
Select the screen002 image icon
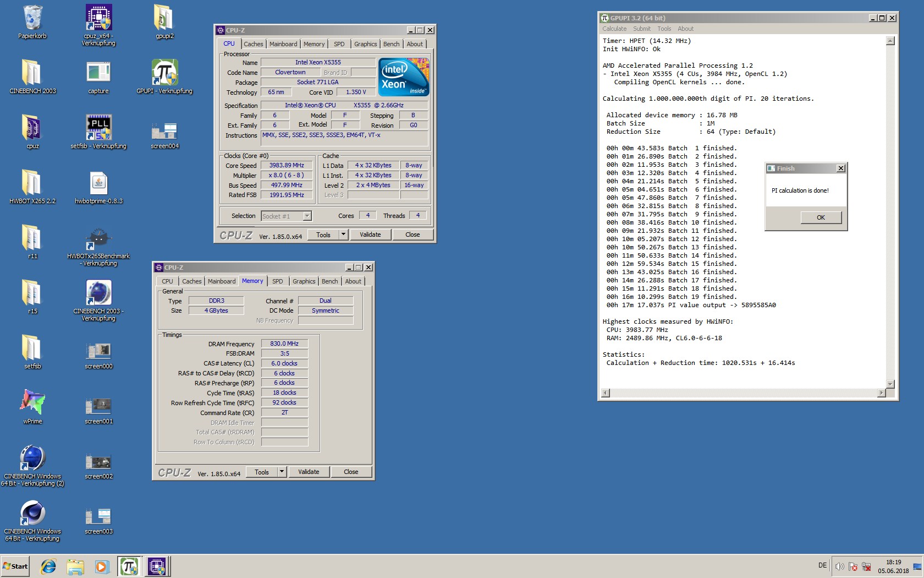(98, 461)
